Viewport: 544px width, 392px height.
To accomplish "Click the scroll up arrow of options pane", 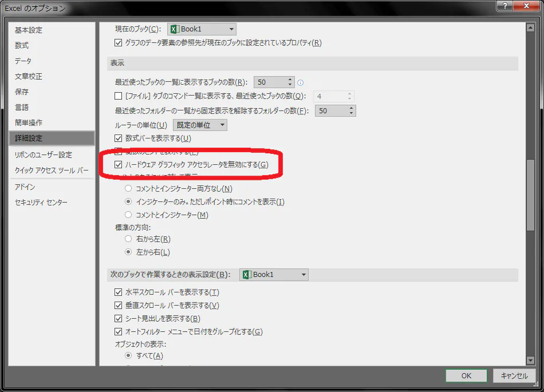I will pyautogui.click(x=530, y=27).
